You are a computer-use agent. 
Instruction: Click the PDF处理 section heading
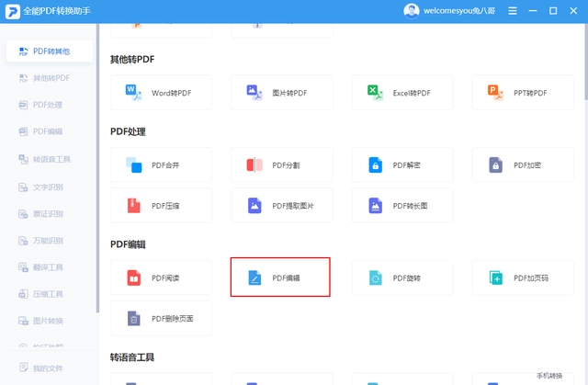128,131
